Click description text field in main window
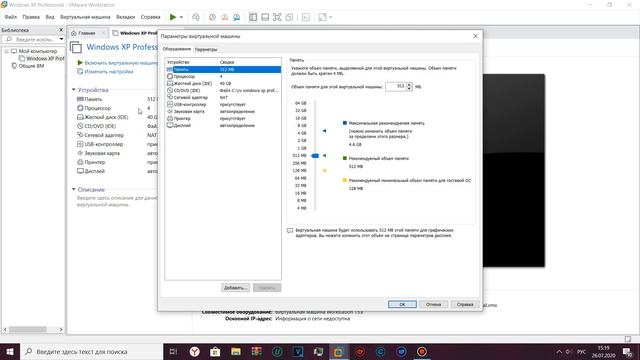The width and height of the screenshot is (640, 360). (x=117, y=201)
